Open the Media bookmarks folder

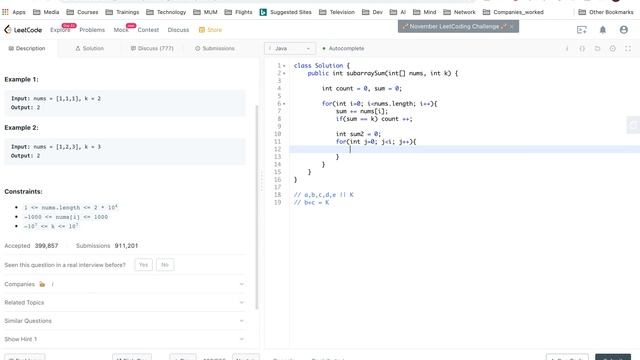tap(46, 12)
